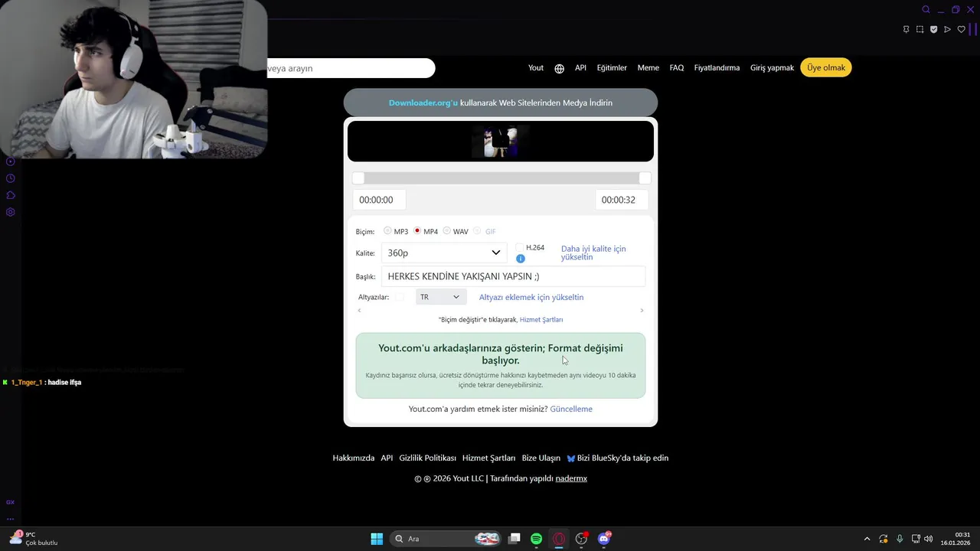
Task: Click the blue H.264 info icon
Action: (521, 259)
